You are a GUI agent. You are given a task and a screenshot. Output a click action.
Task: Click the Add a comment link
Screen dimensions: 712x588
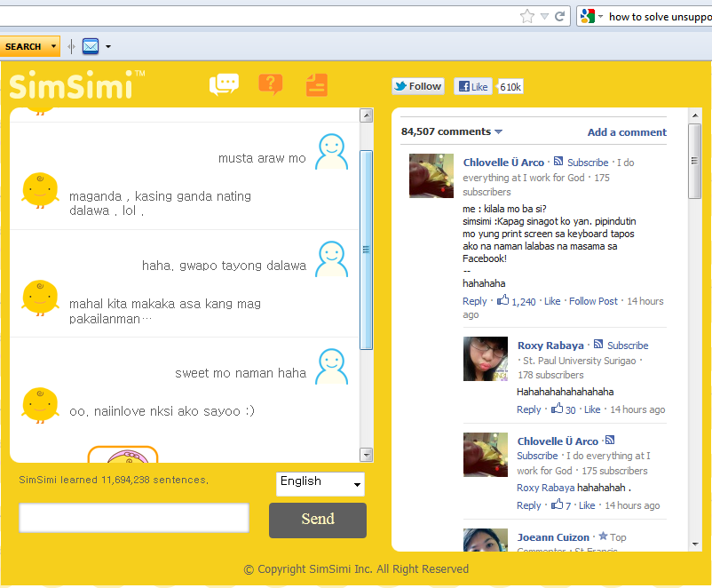click(x=627, y=132)
